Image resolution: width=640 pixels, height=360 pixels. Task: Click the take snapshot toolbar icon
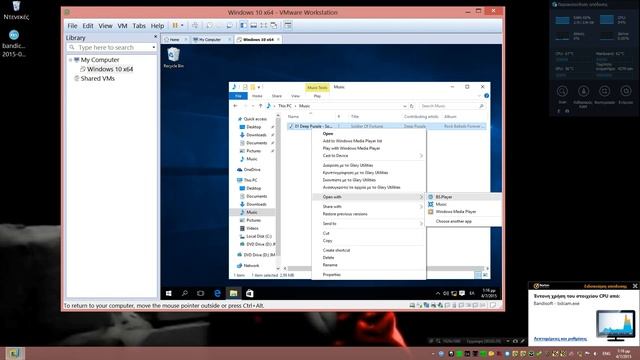click(209, 25)
